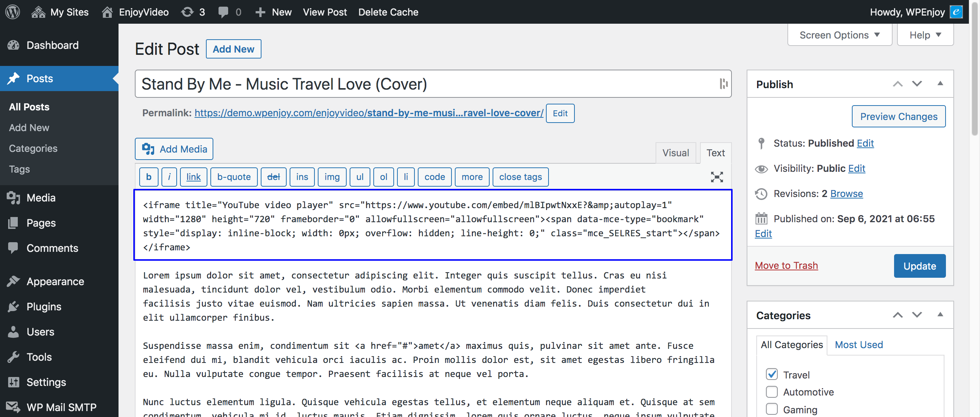Expand the Screen Options panel
980x417 pixels.
click(840, 35)
